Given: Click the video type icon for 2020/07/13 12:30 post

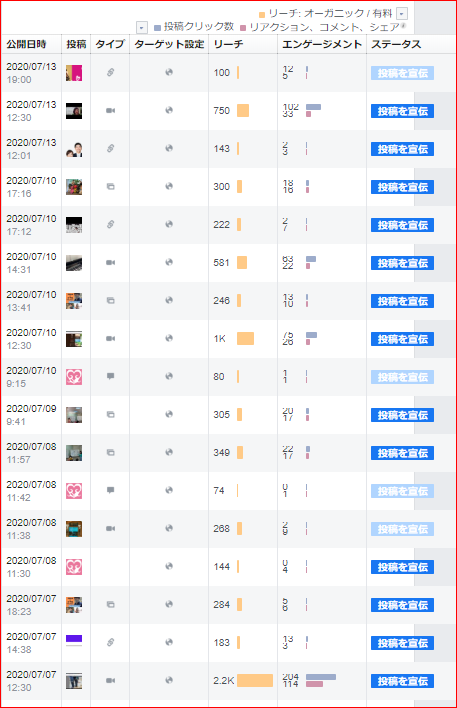Looking at the screenshot, I should [110, 111].
